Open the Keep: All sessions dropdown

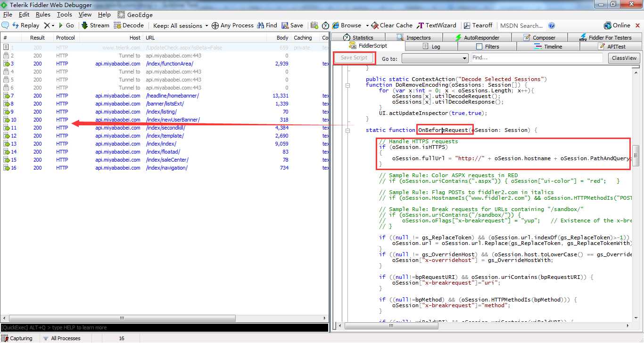pyautogui.click(x=181, y=25)
